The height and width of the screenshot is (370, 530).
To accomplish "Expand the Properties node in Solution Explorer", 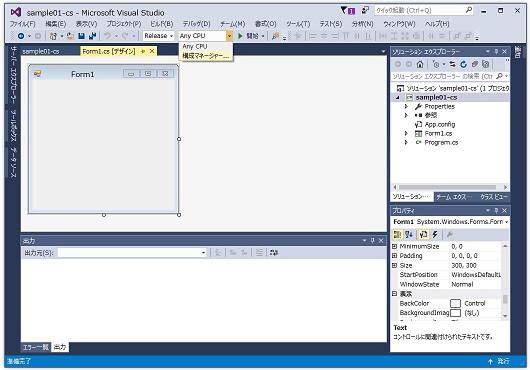I will coord(406,106).
